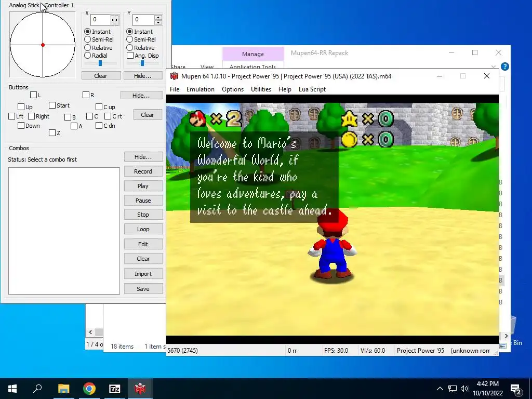Image resolution: width=532 pixels, height=399 pixels.
Task: Toggle the C up checkbox
Action: point(99,107)
